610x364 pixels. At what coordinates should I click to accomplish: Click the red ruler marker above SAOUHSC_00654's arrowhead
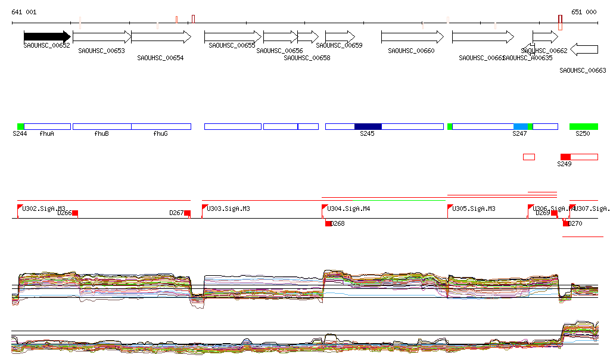click(194, 19)
